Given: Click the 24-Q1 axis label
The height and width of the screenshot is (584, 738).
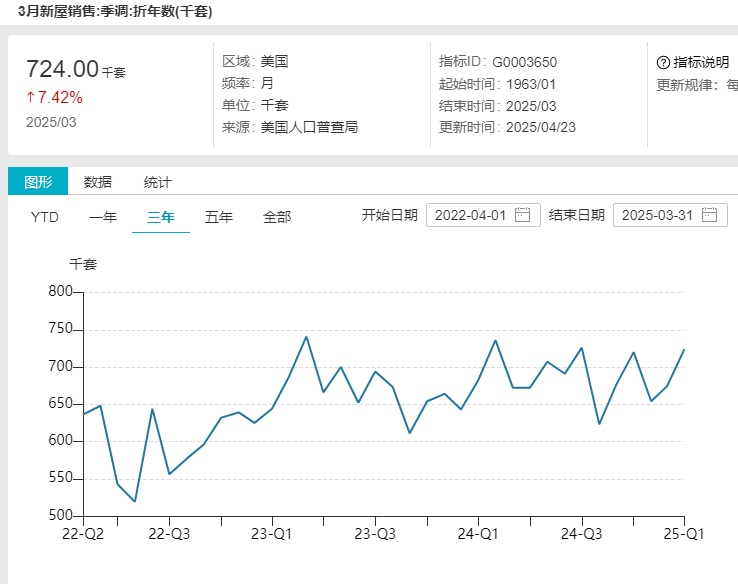Looking at the screenshot, I should [478, 534].
